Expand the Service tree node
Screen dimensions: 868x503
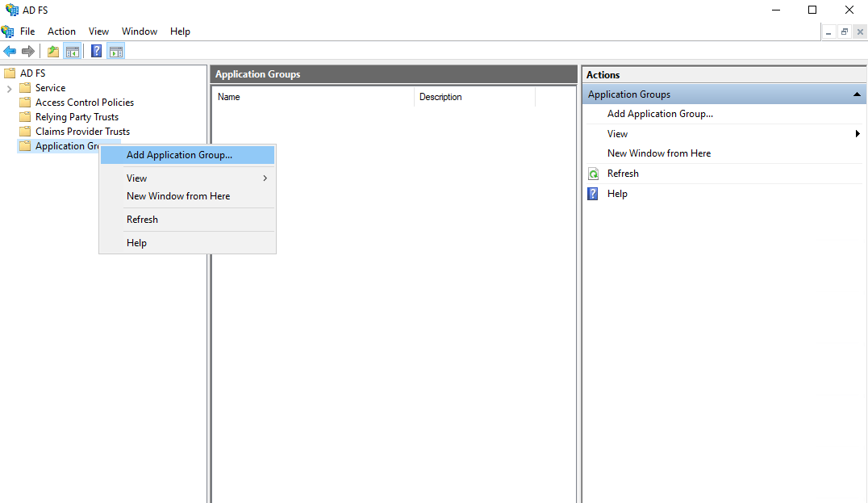point(9,88)
